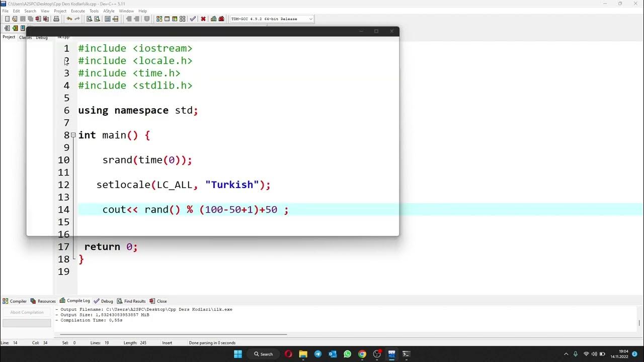Open the Opera browser in taskbar
Screen dimensions: 644x362
click(x=288, y=354)
